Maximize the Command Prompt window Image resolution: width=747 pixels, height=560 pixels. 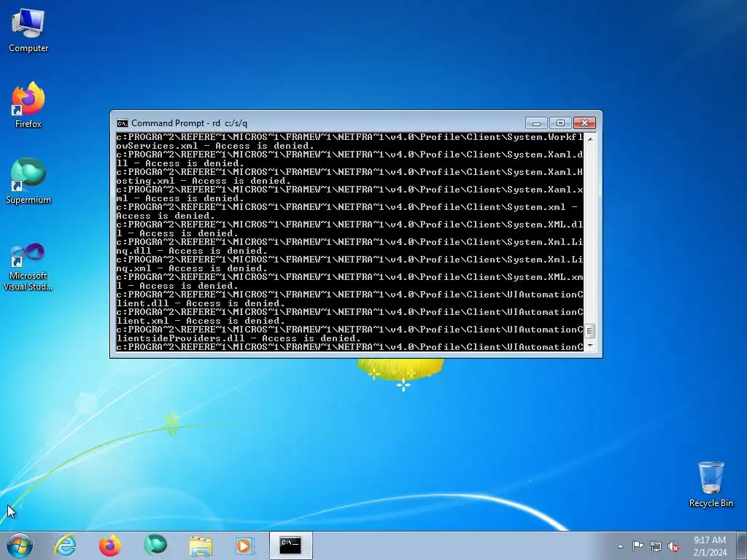(560, 123)
